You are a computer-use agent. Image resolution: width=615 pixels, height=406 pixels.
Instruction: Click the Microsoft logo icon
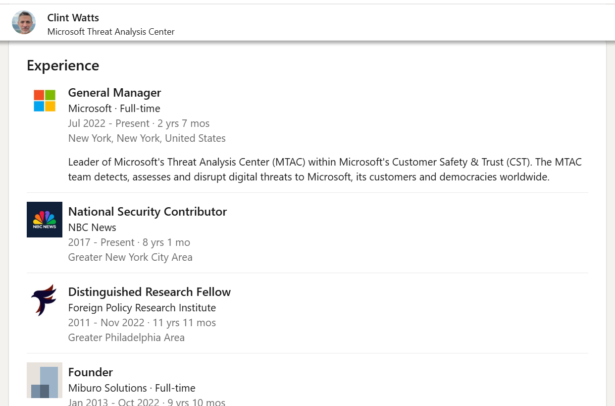pyautogui.click(x=44, y=100)
